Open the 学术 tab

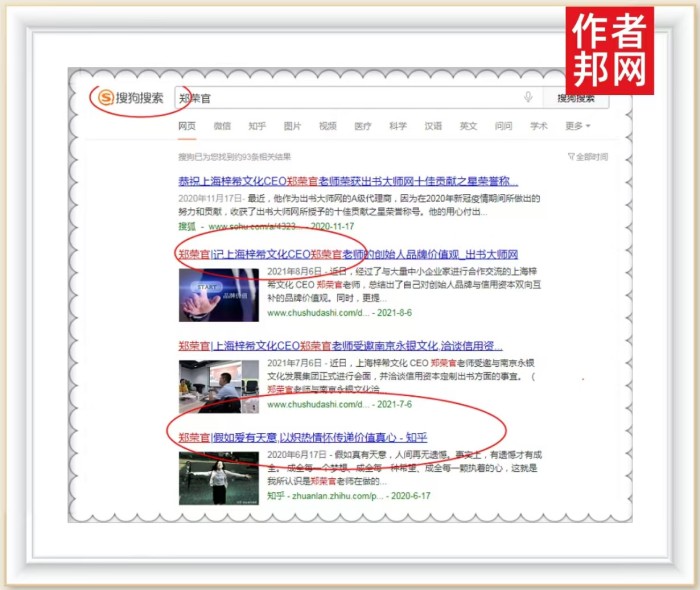[538, 126]
